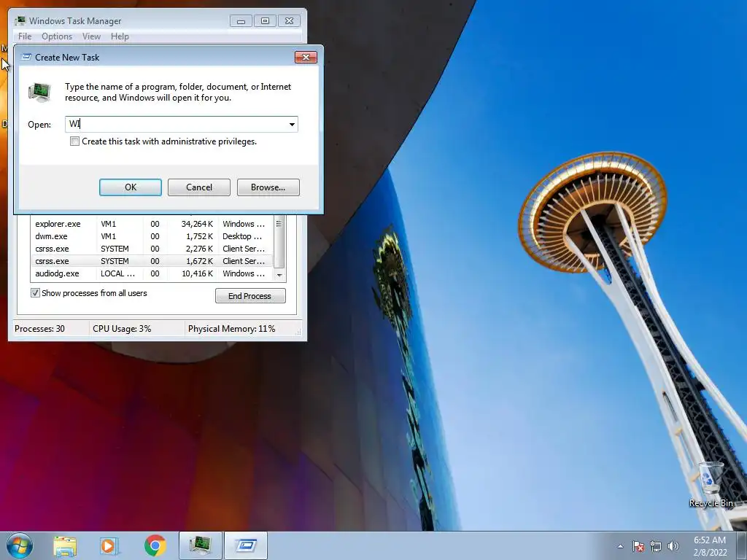Open the File menu in Task Manager
Screen dimensions: 747x560
click(x=25, y=36)
